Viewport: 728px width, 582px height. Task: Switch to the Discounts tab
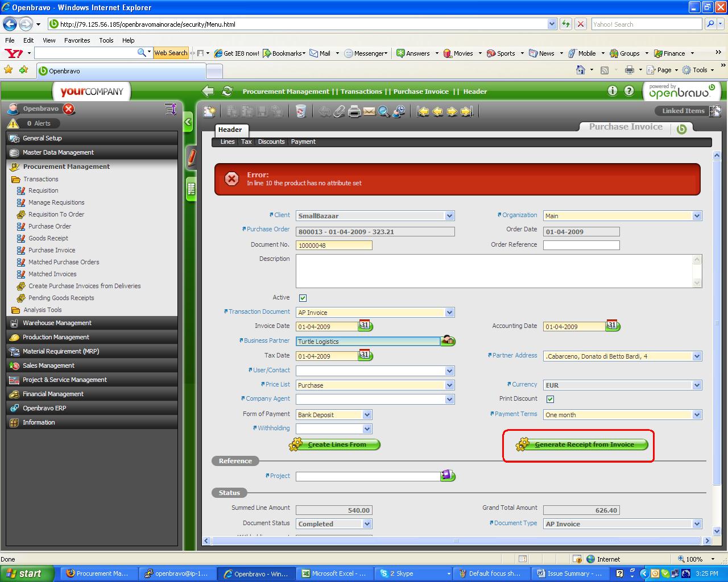(271, 142)
